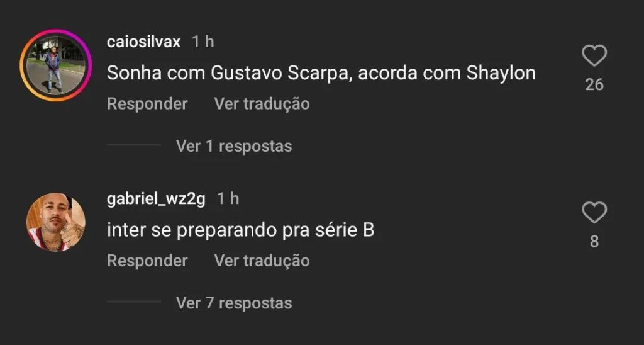
Task: Click the line left of Ver 7 respostas
Action: [134, 302]
